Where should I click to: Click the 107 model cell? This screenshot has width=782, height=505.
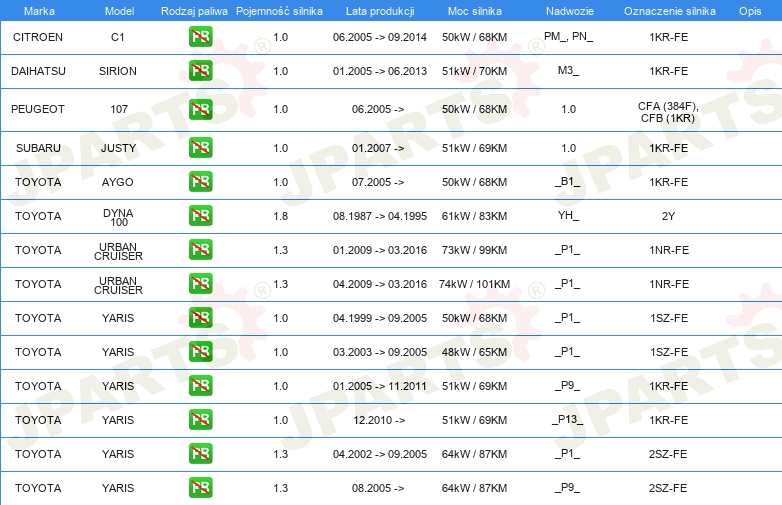pyautogui.click(x=119, y=109)
